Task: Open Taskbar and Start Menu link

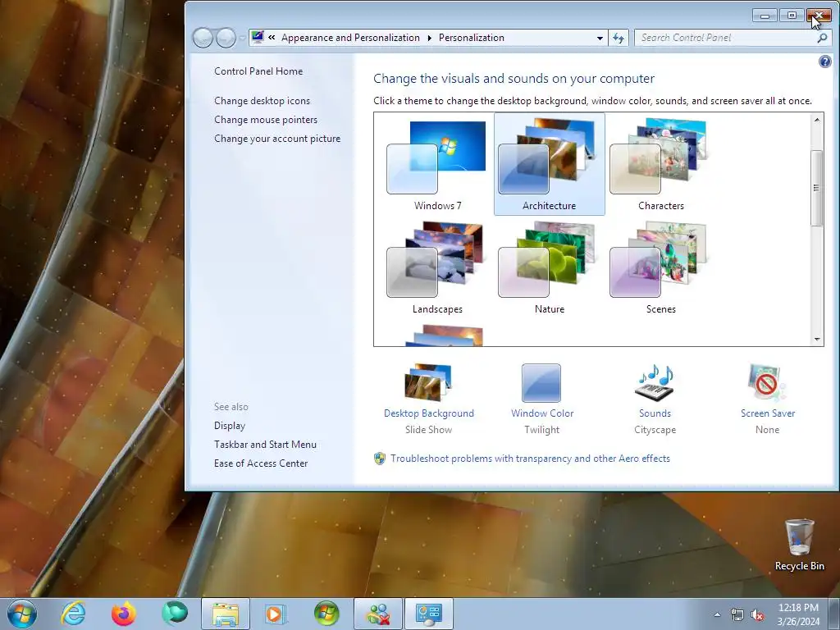Action: click(265, 444)
